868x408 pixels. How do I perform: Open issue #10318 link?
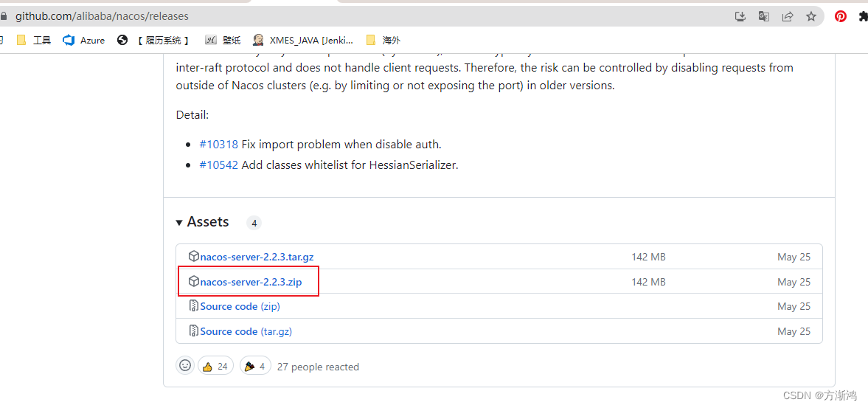(219, 145)
